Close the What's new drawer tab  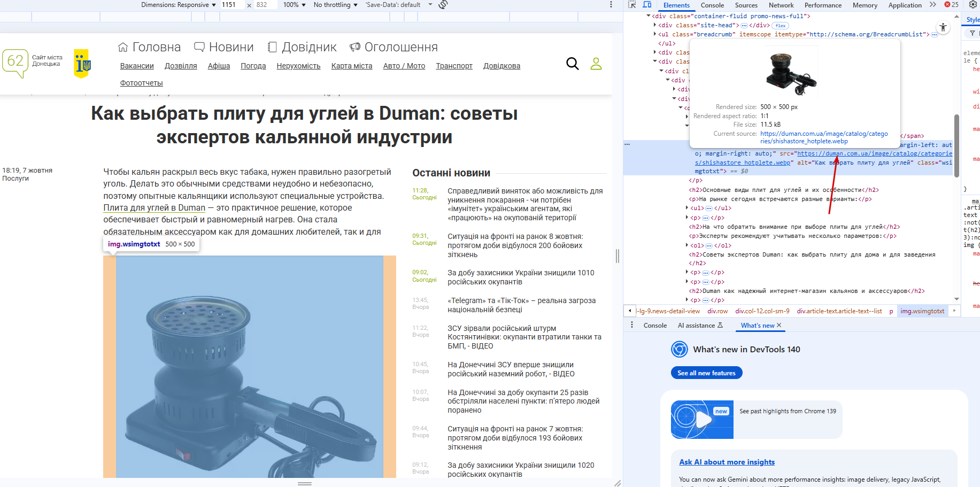(779, 325)
